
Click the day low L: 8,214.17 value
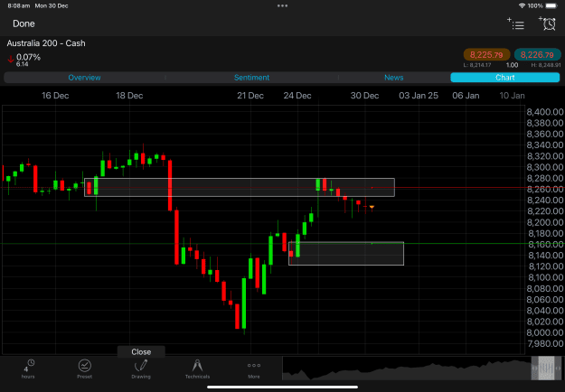(x=477, y=65)
